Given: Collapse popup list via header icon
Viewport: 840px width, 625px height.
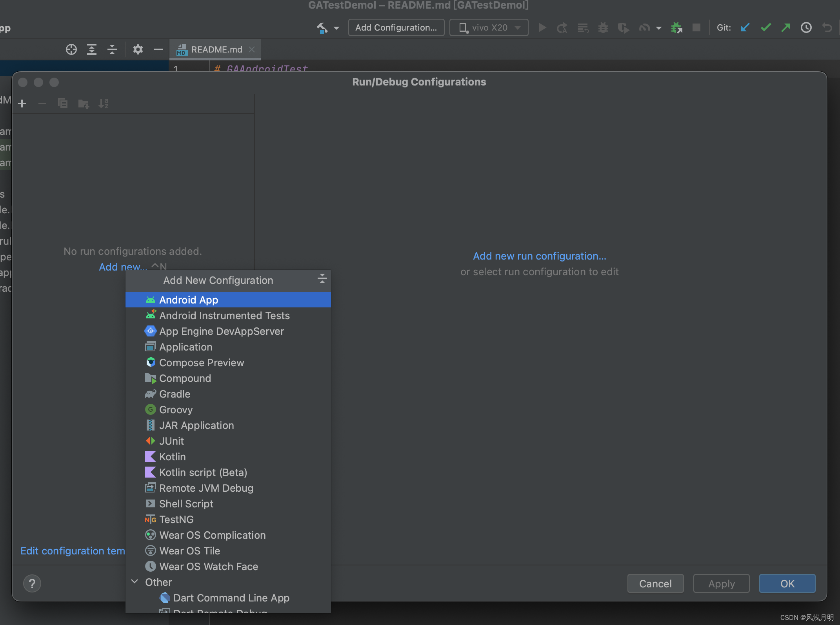Looking at the screenshot, I should click(322, 279).
